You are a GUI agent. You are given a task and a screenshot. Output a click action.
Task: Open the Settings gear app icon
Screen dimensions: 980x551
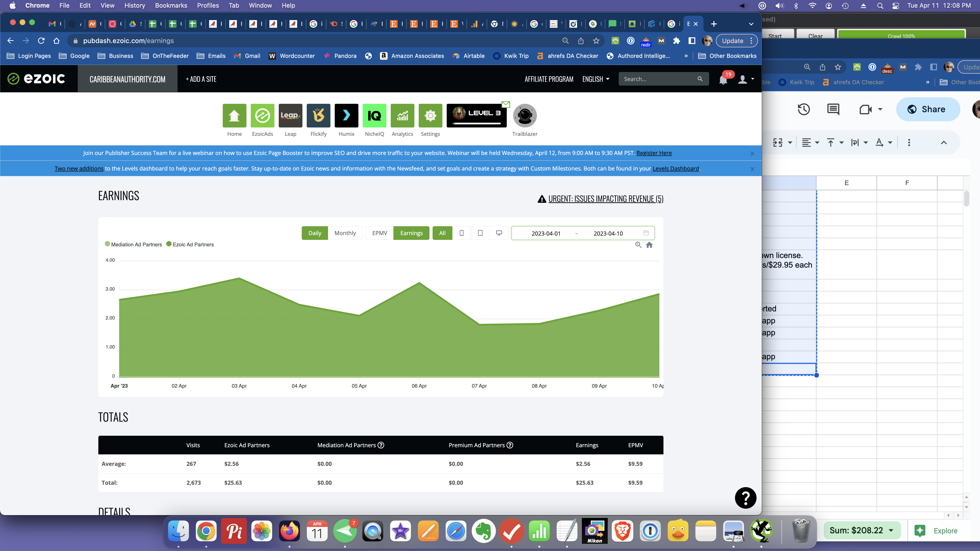click(x=430, y=115)
